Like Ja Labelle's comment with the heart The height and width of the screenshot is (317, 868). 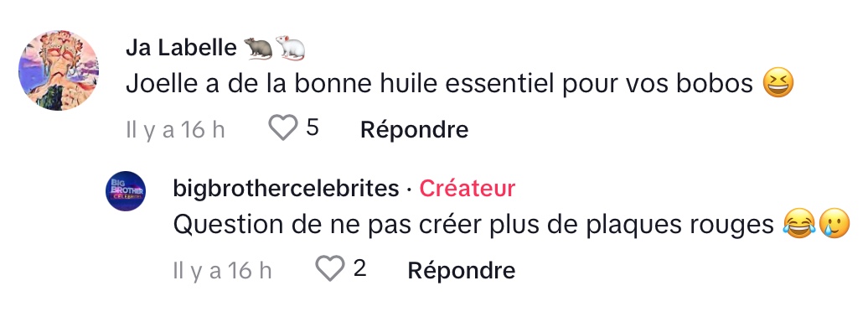click(283, 128)
